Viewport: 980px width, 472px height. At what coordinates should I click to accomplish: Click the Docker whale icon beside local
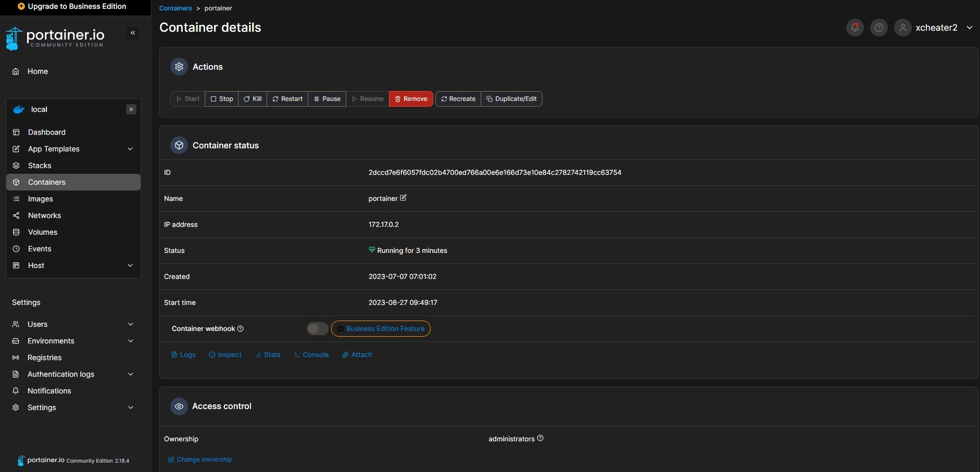pyautogui.click(x=19, y=109)
